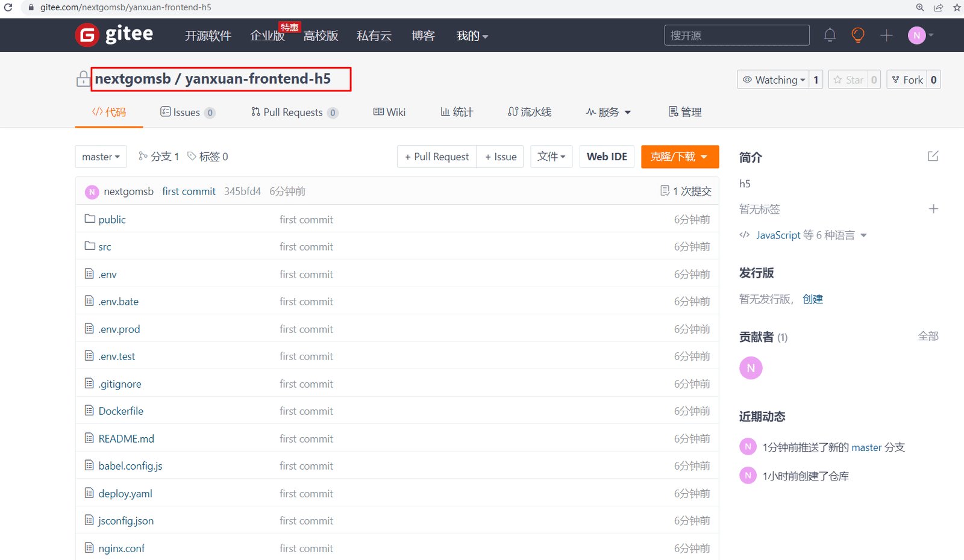Open the 统计 tab
Screen dimensions: 964x560
[457, 112]
